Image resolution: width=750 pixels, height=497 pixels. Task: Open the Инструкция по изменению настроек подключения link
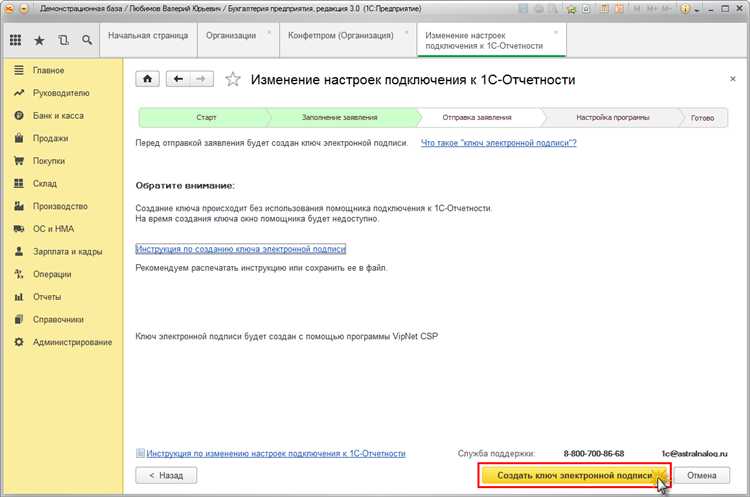tap(276, 453)
